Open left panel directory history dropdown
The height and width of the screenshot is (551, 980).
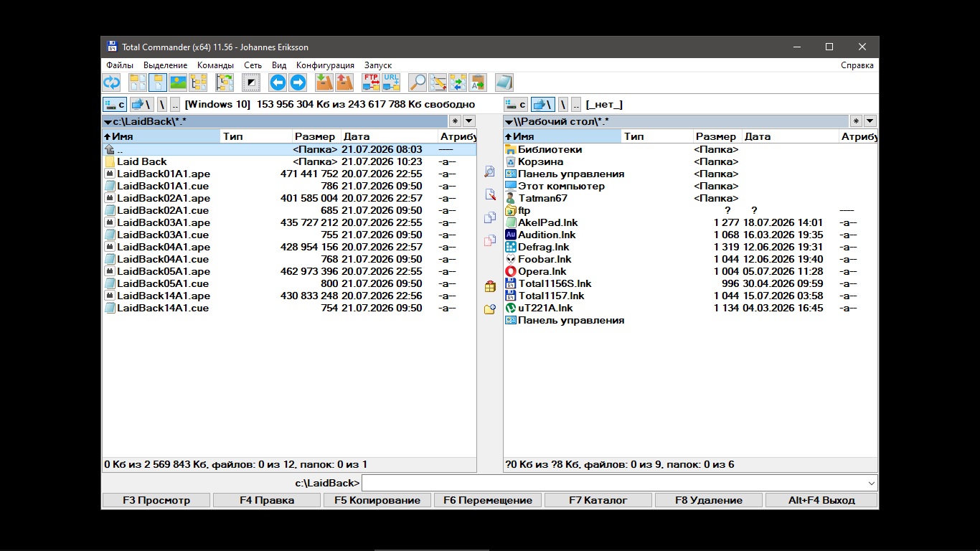(469, 121)
